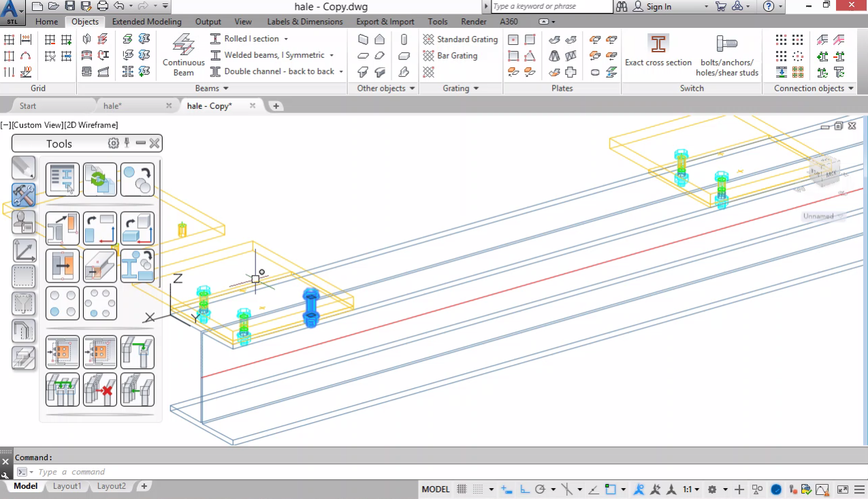Select the pencil category in Tools palette
Image resolution: width=868 pixels, height=499 pixels.
pyautogui.click(x=23, y=167)
